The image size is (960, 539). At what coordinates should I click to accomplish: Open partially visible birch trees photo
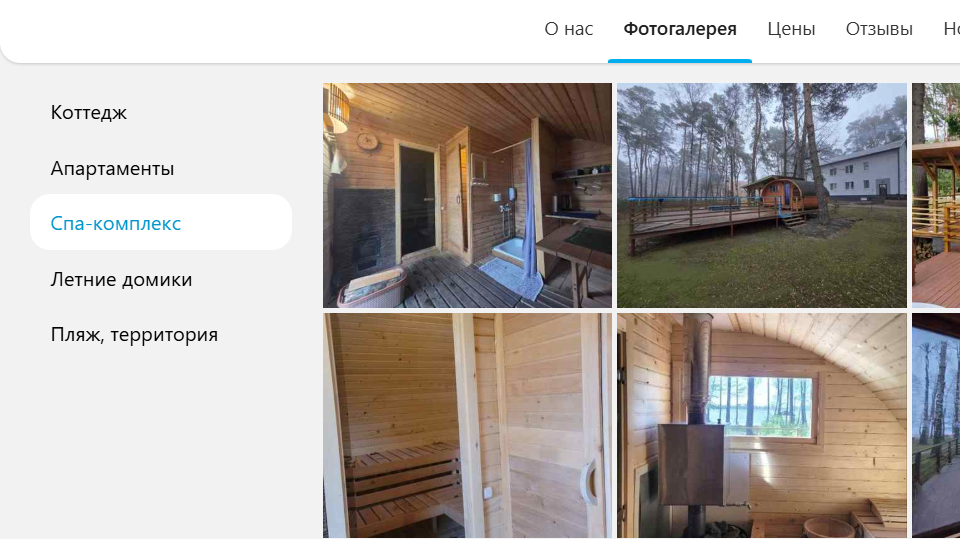[x=936, y=426]
